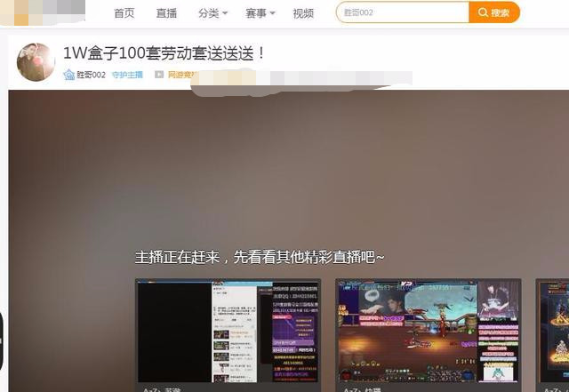This screenshot has height=392, width=569.
Task: Click 主播正在赶来 offline message text
Action: click(260, 258)
